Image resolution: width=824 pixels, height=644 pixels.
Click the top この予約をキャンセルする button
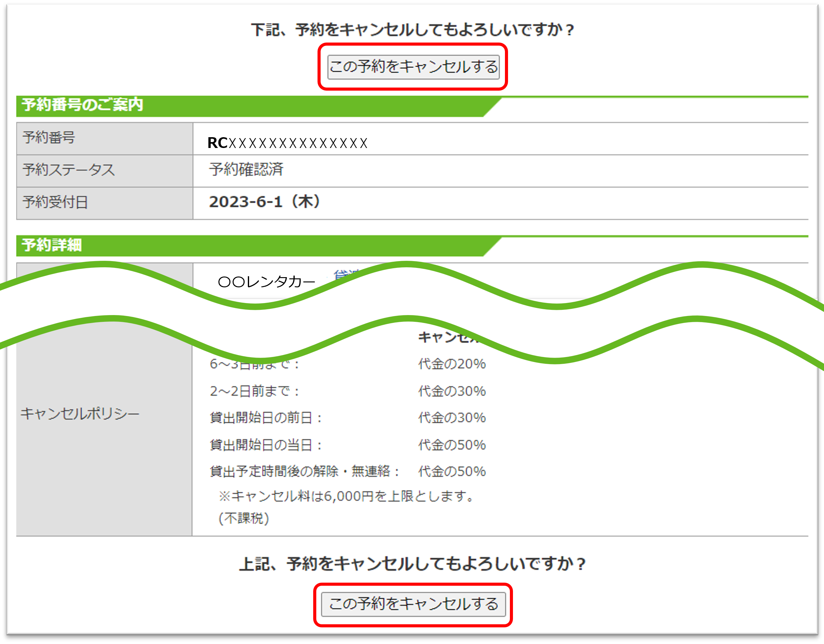[x=413, y=68]
